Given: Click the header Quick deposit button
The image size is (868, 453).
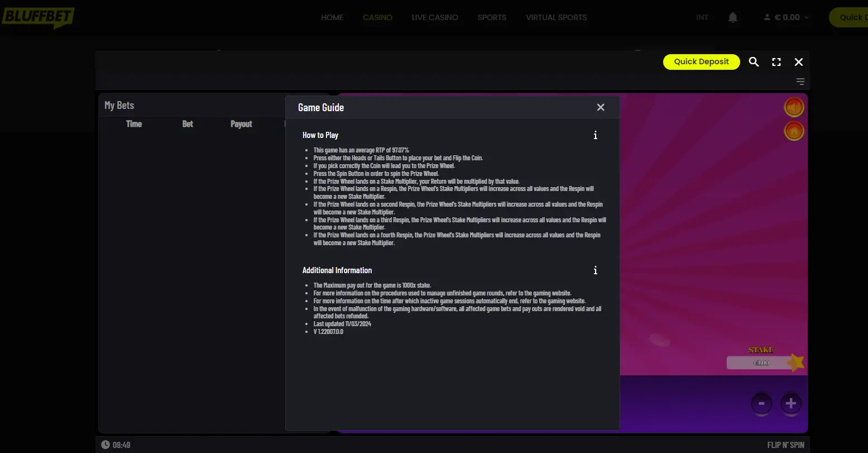Looking at the screenshot, I should pos(848,17).
